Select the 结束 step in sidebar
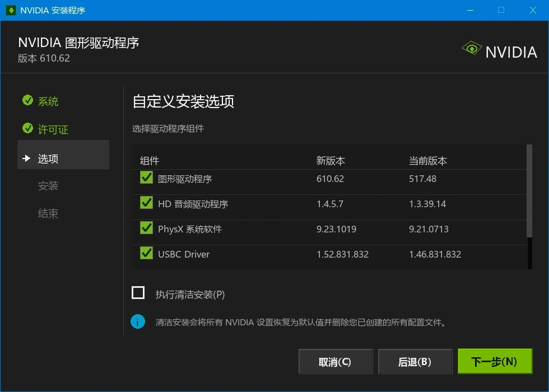549x392 pixels. [48, 213]
